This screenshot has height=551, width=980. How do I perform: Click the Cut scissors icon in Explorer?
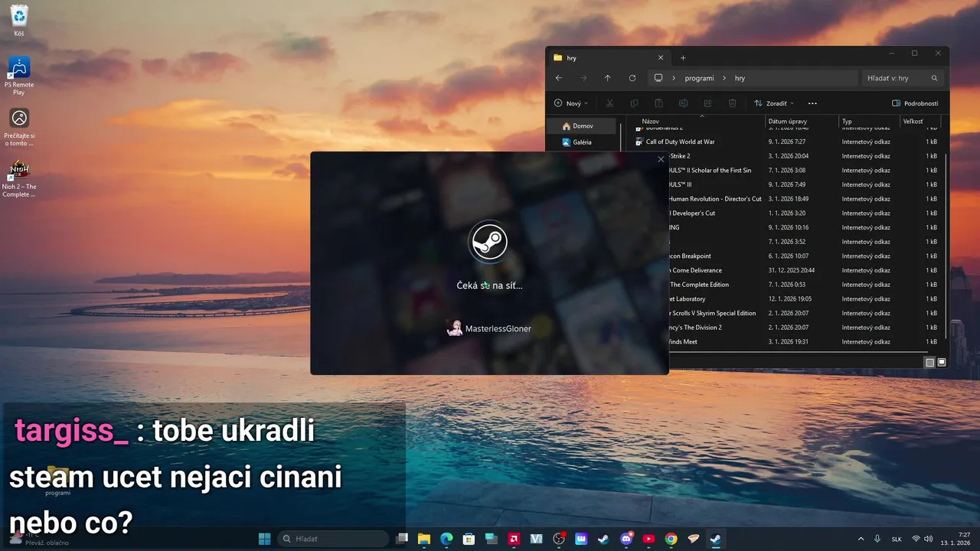pos(609,103)
